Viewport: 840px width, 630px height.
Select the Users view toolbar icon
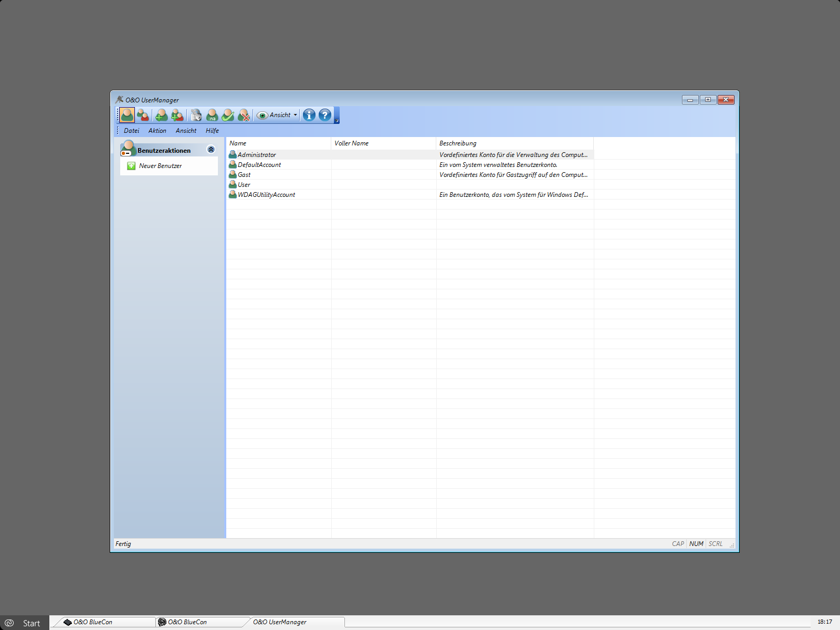point(127,115)
